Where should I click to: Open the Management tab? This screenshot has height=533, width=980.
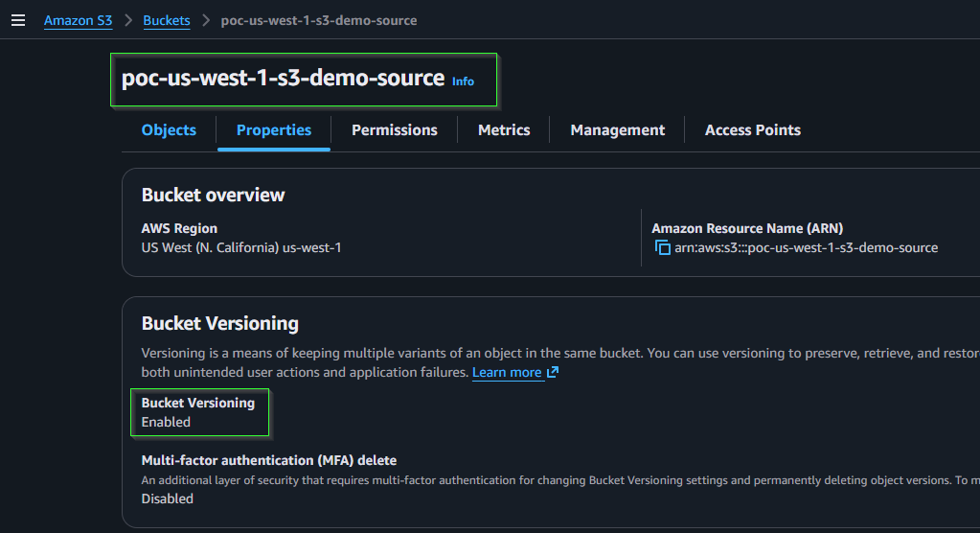(618, 130)
